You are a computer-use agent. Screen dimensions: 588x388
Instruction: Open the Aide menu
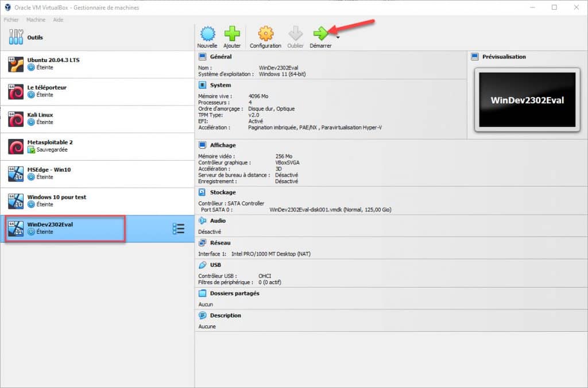click(58, 20)
